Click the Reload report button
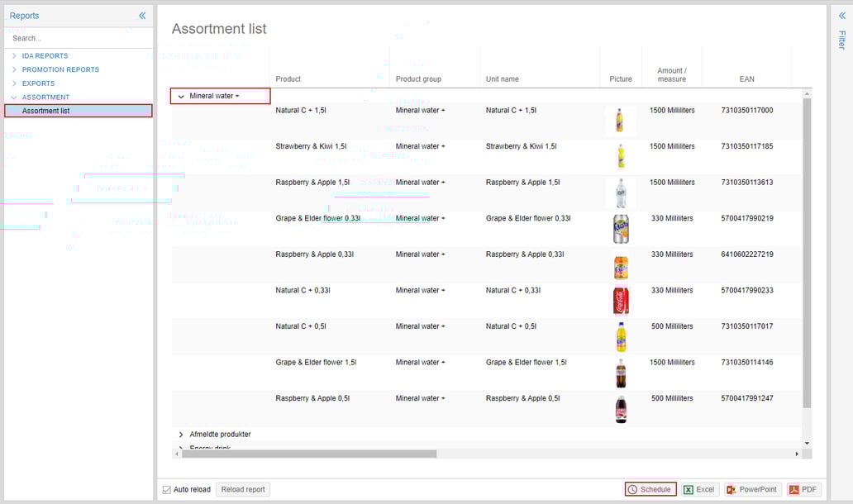This screenshot has height=504, width=853. (242, 488)
